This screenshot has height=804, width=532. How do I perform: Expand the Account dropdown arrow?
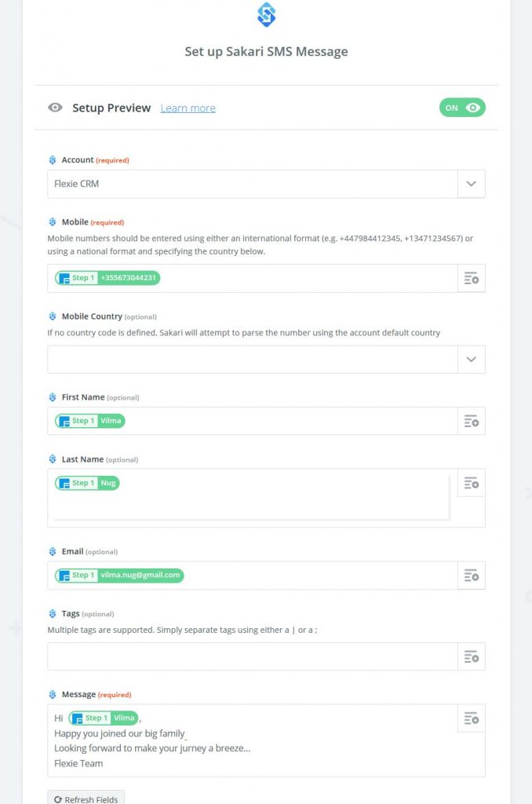click(x=471, y=184)
